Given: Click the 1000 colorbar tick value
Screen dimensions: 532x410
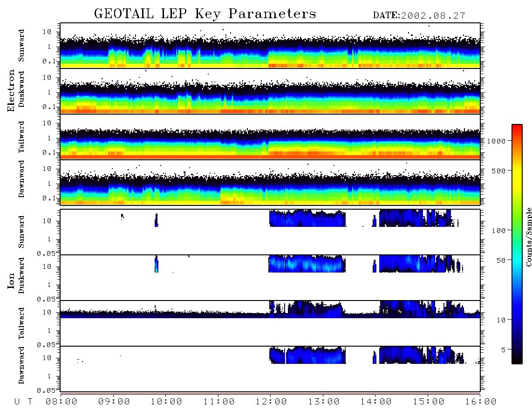Looking at the screenshot, I should tap(496, 141).
